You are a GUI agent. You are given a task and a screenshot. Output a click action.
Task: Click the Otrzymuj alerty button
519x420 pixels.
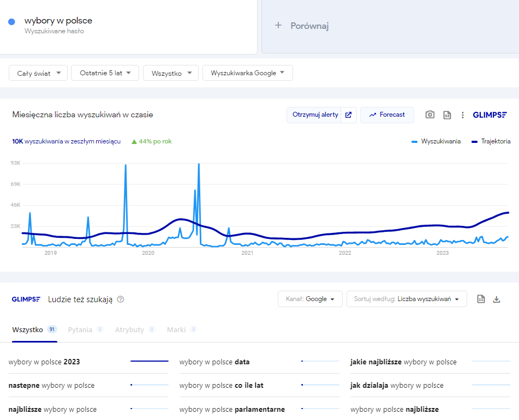tap(314, 115)
